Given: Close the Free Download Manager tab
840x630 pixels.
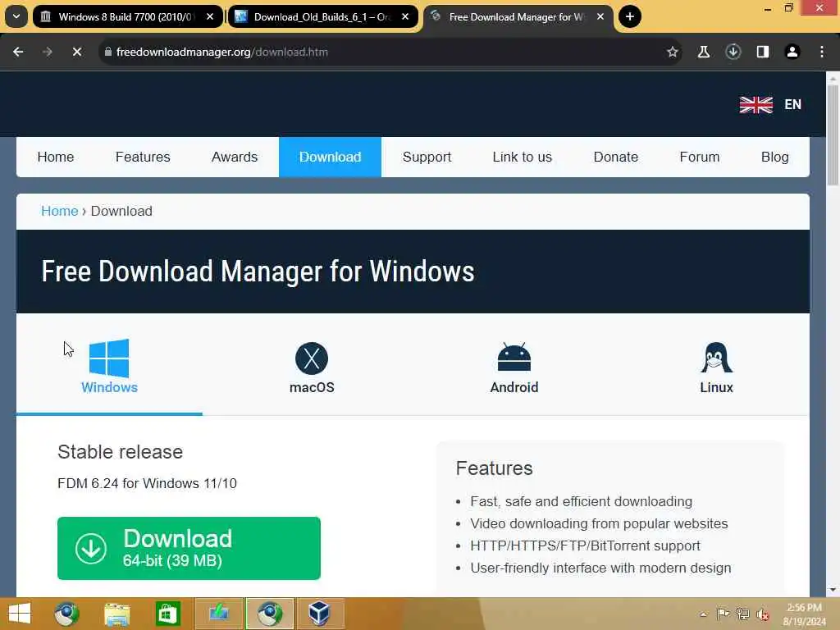Looking at the screenshot, I should point(600,16).
